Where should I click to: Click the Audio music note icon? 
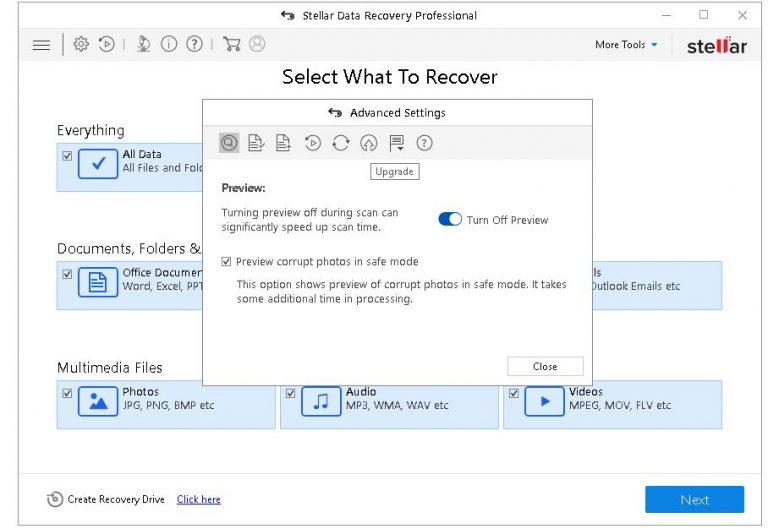[321, 401]
